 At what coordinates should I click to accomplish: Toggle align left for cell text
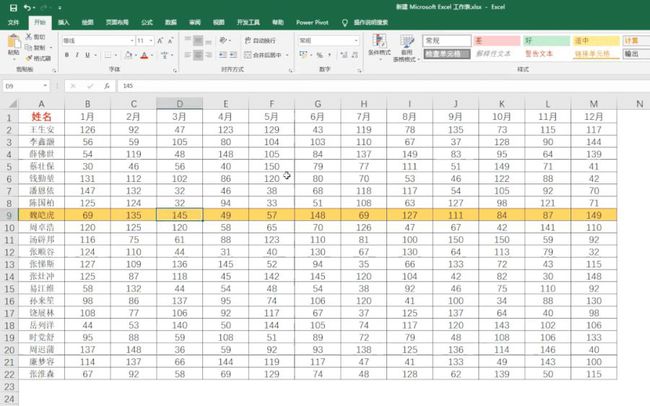(x=188, y=55)
